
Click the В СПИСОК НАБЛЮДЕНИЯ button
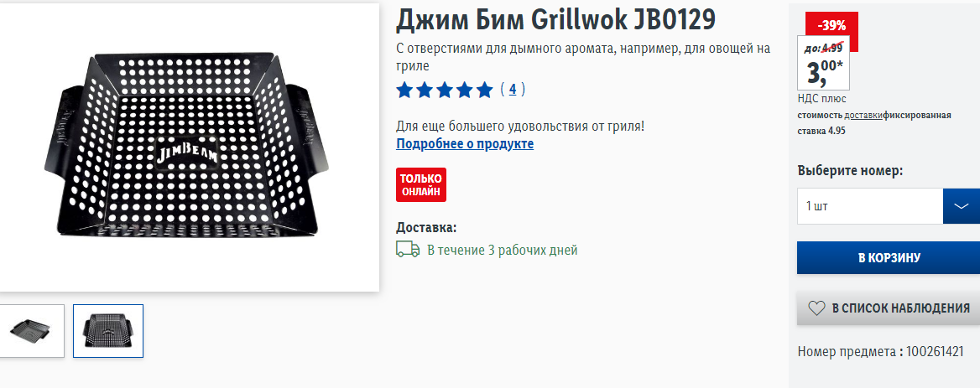coord(889,308)
